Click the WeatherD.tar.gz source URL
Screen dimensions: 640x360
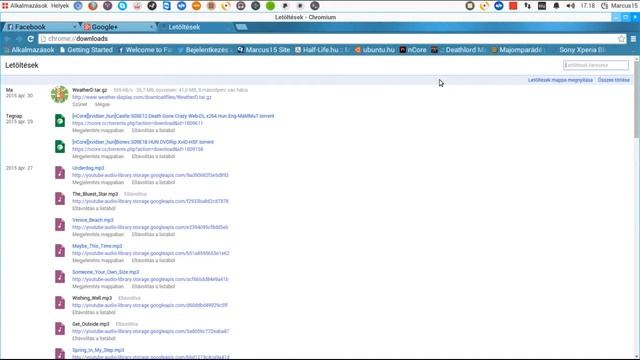point(142,97)
